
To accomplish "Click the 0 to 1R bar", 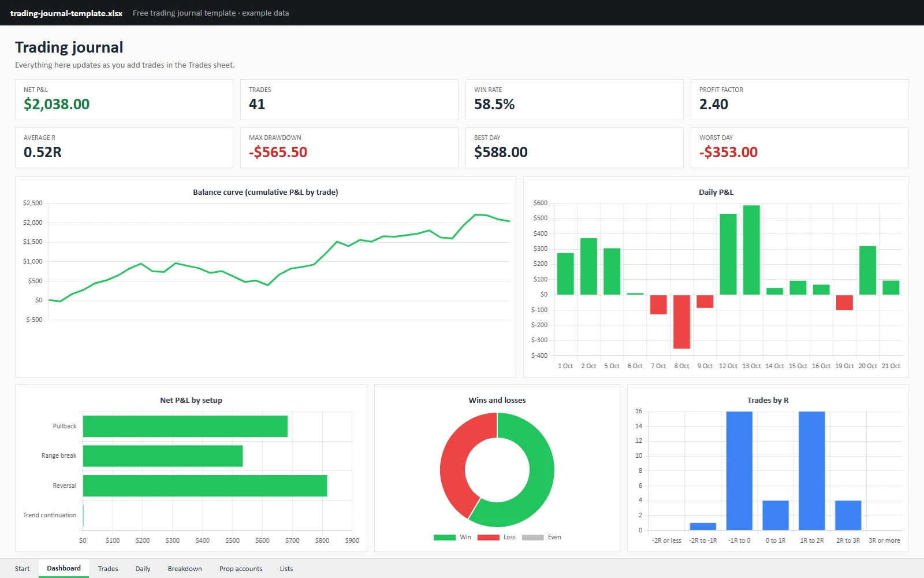I will tap(776, 516).
